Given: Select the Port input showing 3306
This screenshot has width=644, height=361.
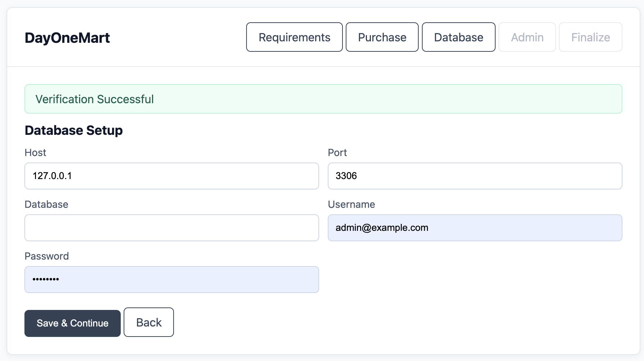Looking at the screenshot, I should (x=475, y=176).
